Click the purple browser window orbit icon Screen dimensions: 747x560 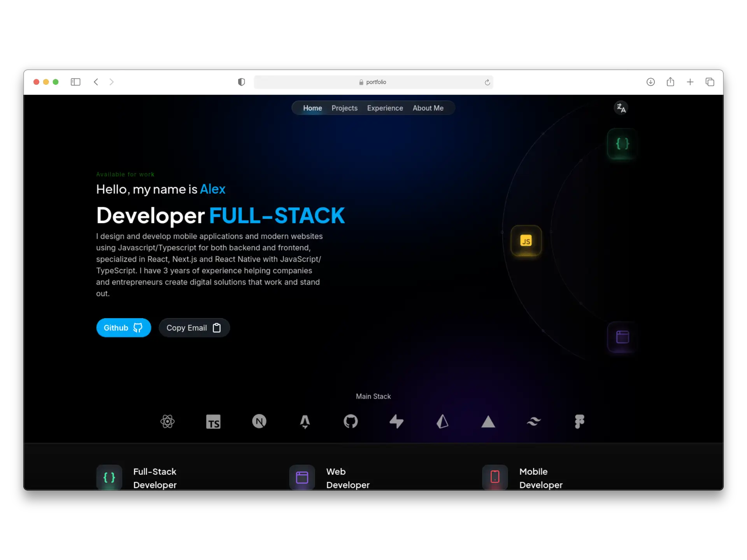622,337
